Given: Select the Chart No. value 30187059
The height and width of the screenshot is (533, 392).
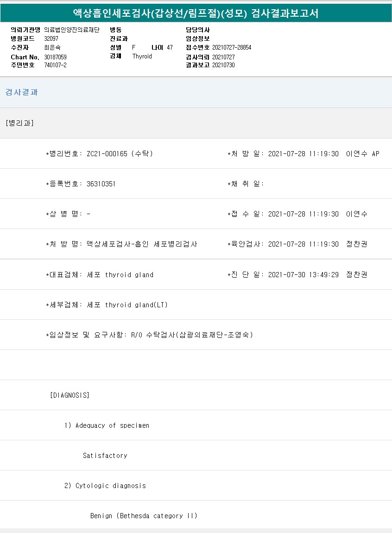Looking at the screenshot, I should (x=56, y=57).
